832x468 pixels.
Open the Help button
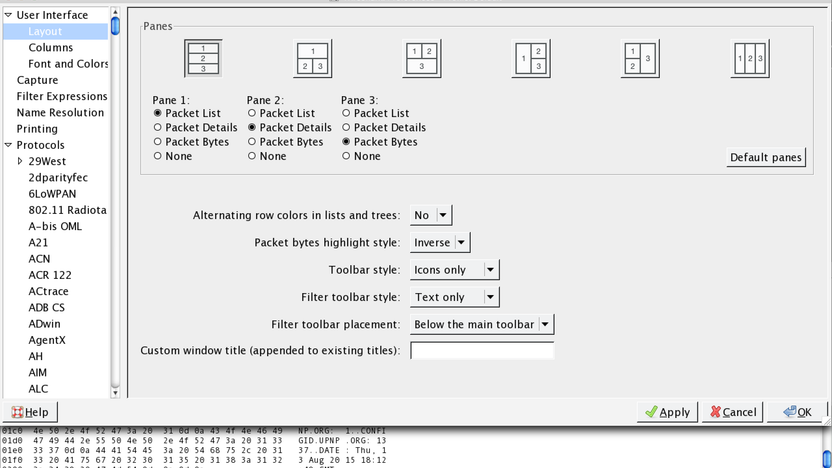tap(30, 412)
